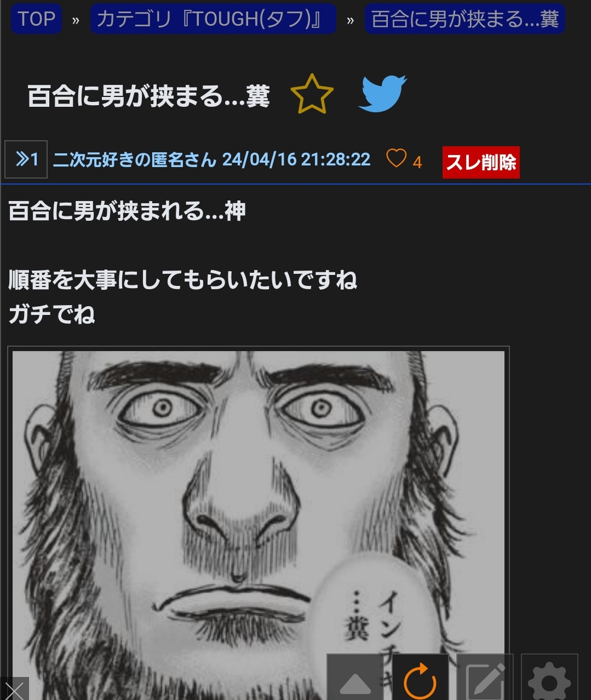Open the manga face image thumbnail
This screenshot has width=591, height=700.
coord(259,523)
